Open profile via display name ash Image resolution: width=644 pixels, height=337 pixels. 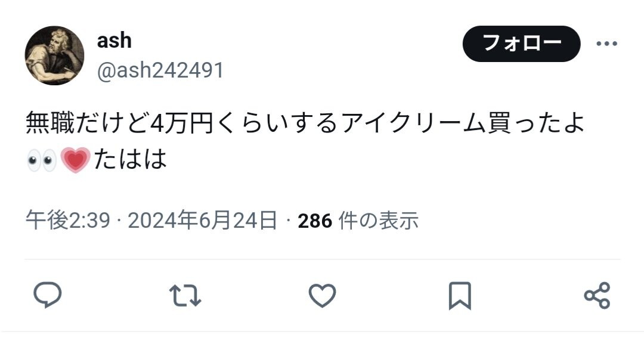pyautogui.click(x=114, y=41)
